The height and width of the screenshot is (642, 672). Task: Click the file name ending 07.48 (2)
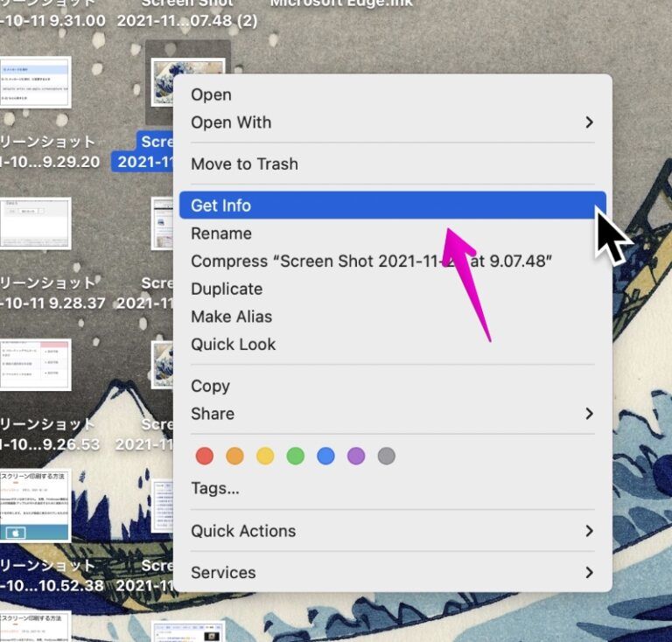tap(187, 20)
